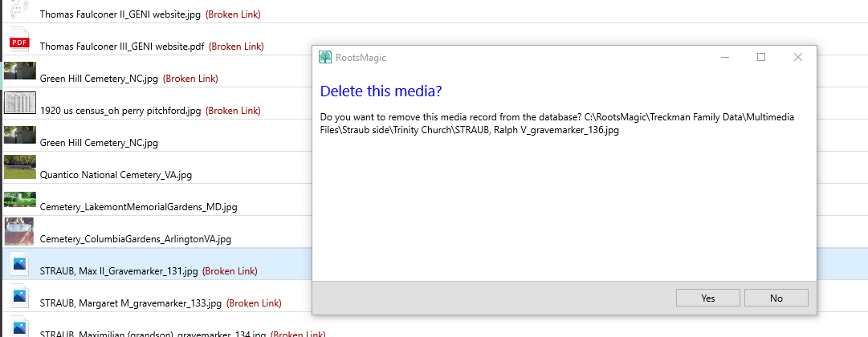Select STRAUB, Margaret M_gravemarker_133.jpg row
This screenshot has width=868, height=337.
(130, 303)
